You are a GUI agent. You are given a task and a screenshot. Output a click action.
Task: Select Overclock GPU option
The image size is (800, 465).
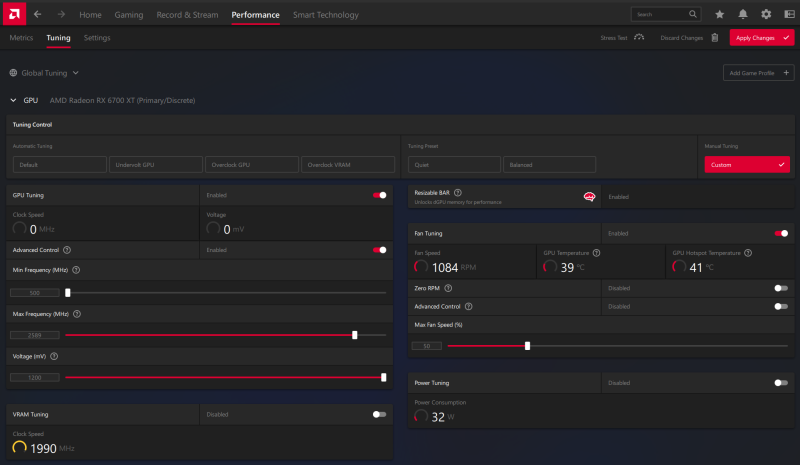click(252, 165)
